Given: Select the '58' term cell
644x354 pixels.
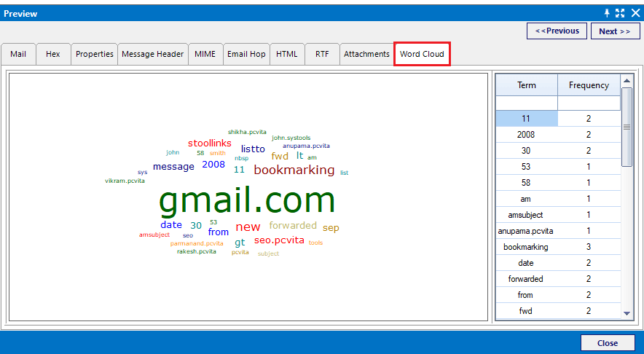Looking at the screenshot, I should tap(527, 183).
